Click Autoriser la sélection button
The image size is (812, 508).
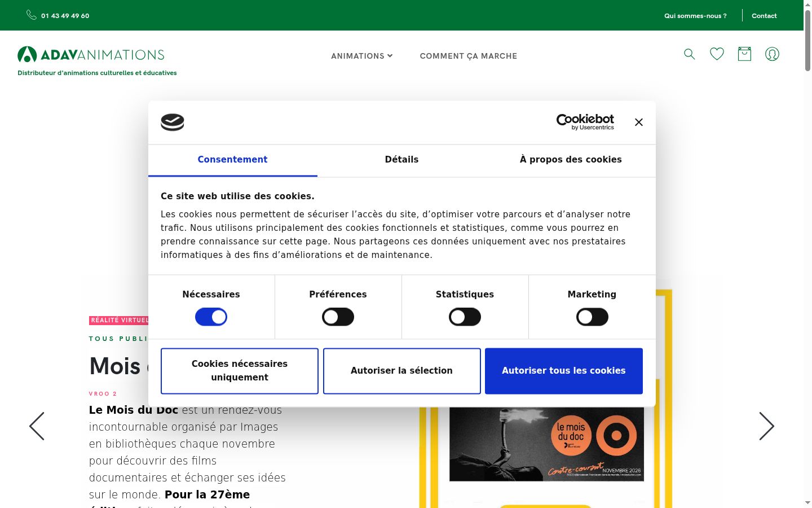coord(401,371)
